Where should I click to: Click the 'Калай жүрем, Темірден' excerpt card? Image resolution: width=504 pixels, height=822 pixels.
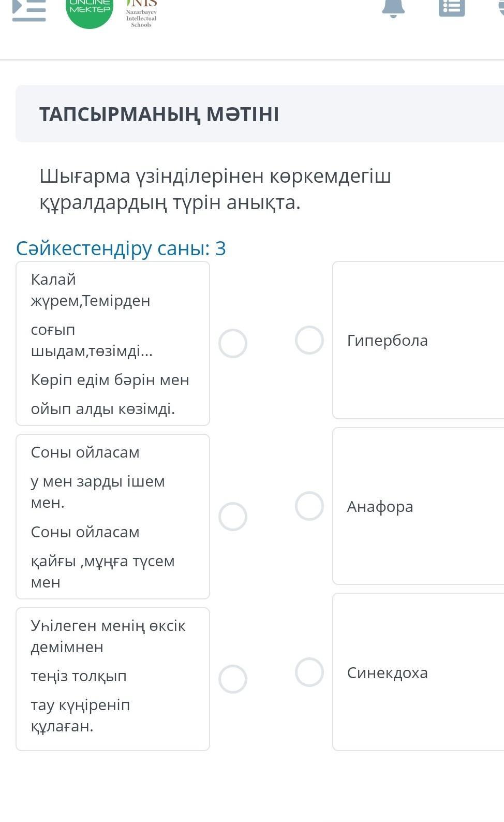[113, 344]
